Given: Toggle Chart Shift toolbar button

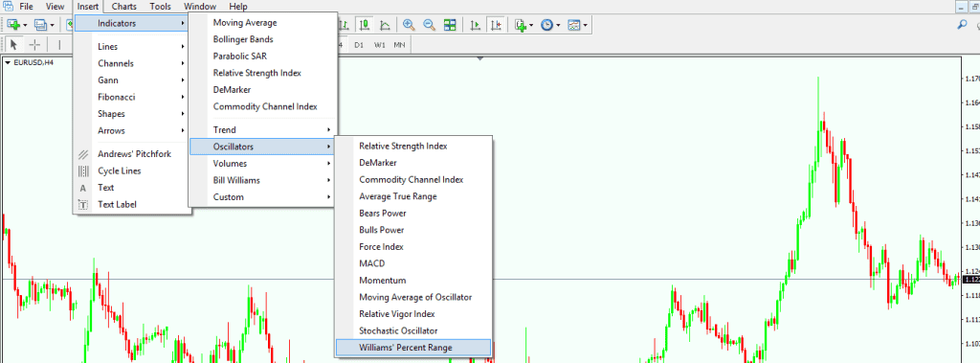Looking at the screenshot, I should click(497, 25).
